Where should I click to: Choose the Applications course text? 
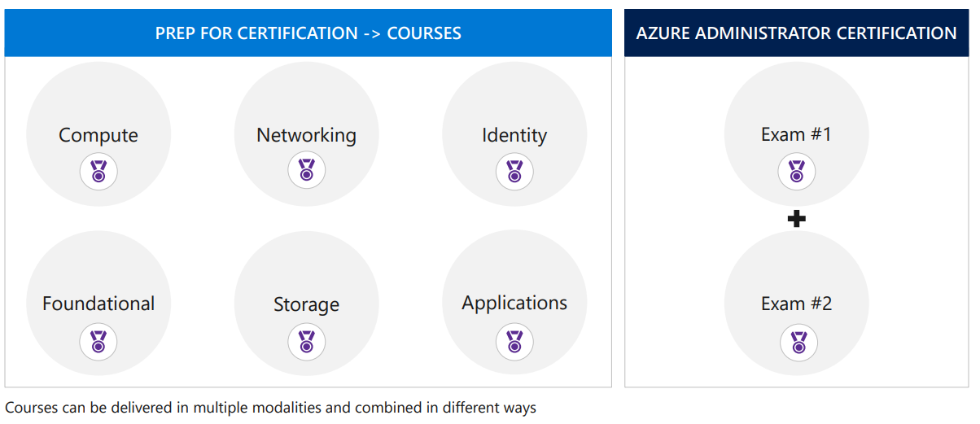514,304
